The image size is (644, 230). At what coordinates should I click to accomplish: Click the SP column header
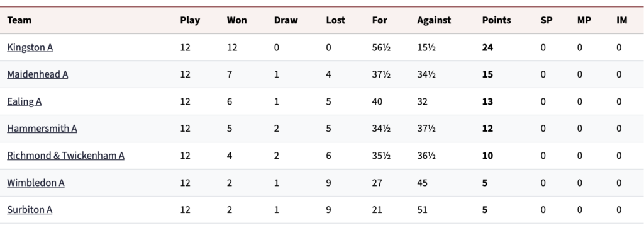(x=547, y=20)
